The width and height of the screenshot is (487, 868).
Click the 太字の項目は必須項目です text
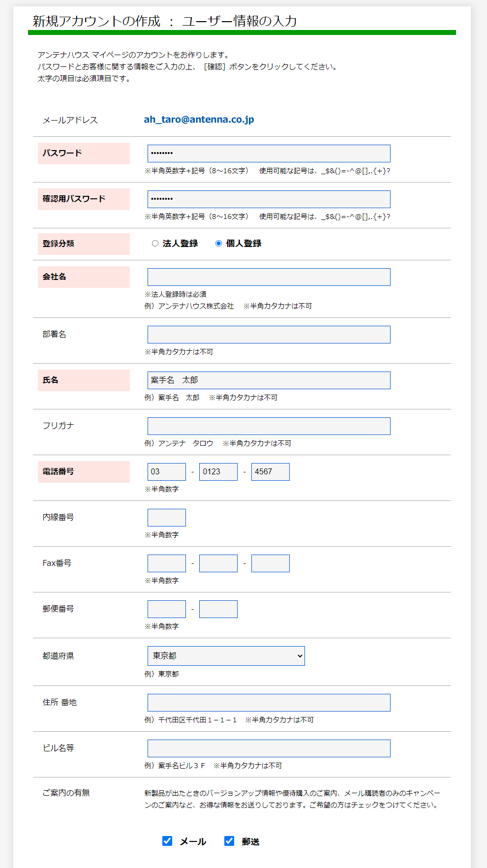(84, 79)
